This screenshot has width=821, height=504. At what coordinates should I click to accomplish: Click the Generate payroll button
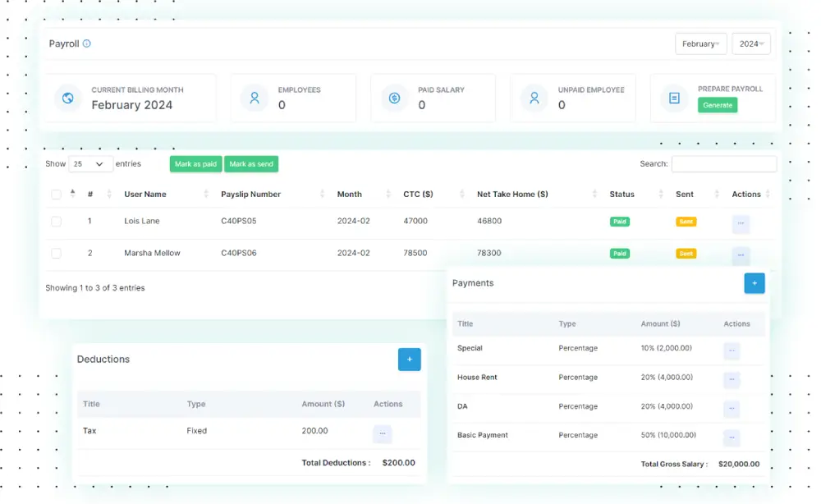[x=717, y=105]
